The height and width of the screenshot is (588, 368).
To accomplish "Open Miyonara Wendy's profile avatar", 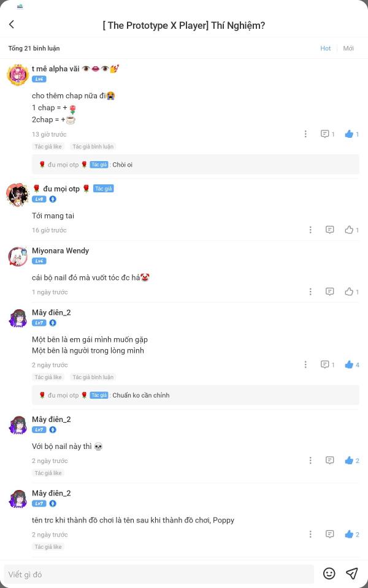I will (x=18, y=257).
